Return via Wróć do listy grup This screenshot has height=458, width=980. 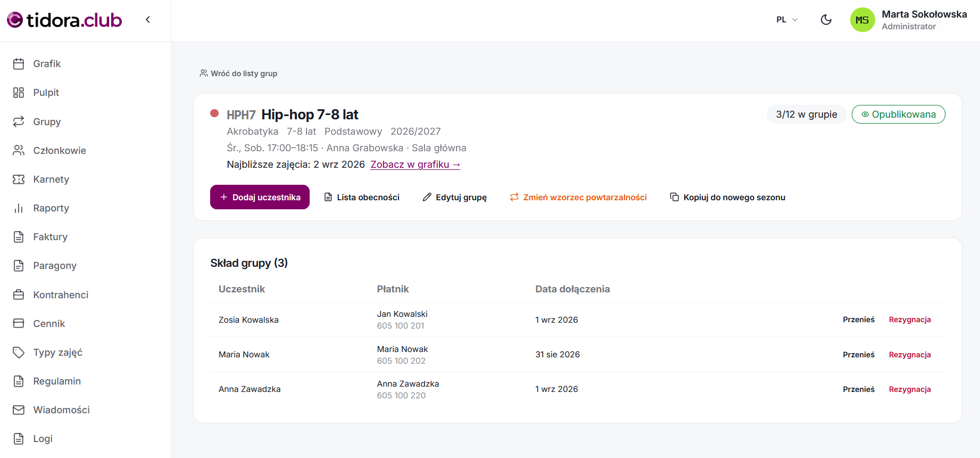click(238, 73)
